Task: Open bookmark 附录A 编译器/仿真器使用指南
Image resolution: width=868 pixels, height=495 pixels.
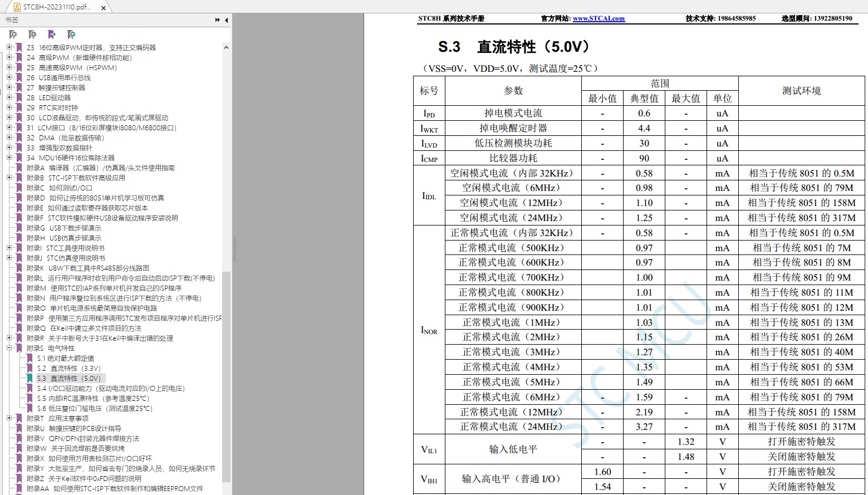Action: [101, 168]
